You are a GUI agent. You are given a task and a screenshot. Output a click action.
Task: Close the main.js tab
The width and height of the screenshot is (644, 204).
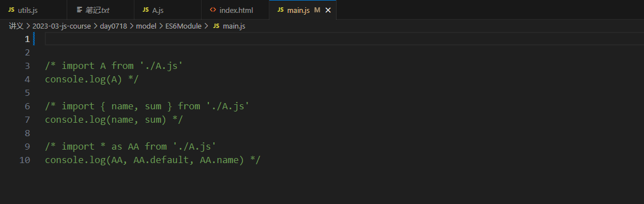tap(328, 10)
